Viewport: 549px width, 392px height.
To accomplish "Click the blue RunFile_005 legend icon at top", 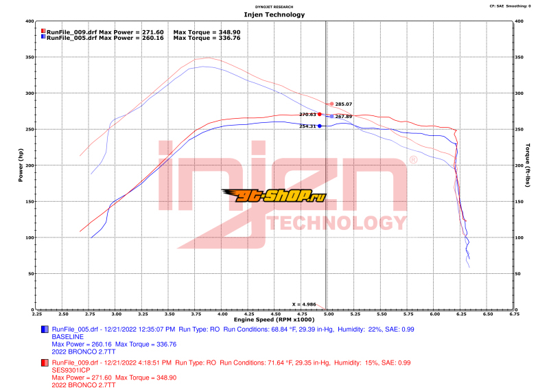I will (43, 38).
